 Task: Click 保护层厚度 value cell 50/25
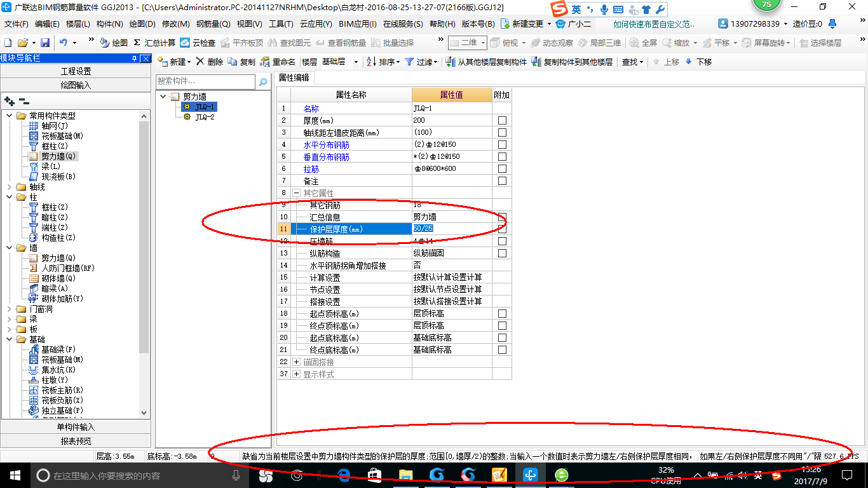pyautogui.click(x=452, y=229)
